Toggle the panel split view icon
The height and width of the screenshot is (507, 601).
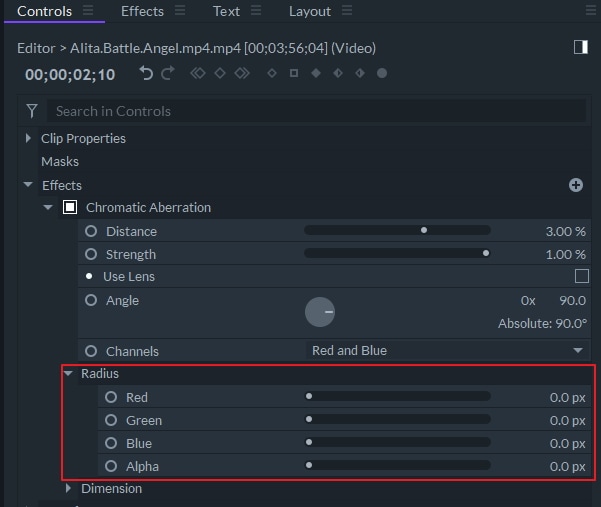tap(581, 48)
